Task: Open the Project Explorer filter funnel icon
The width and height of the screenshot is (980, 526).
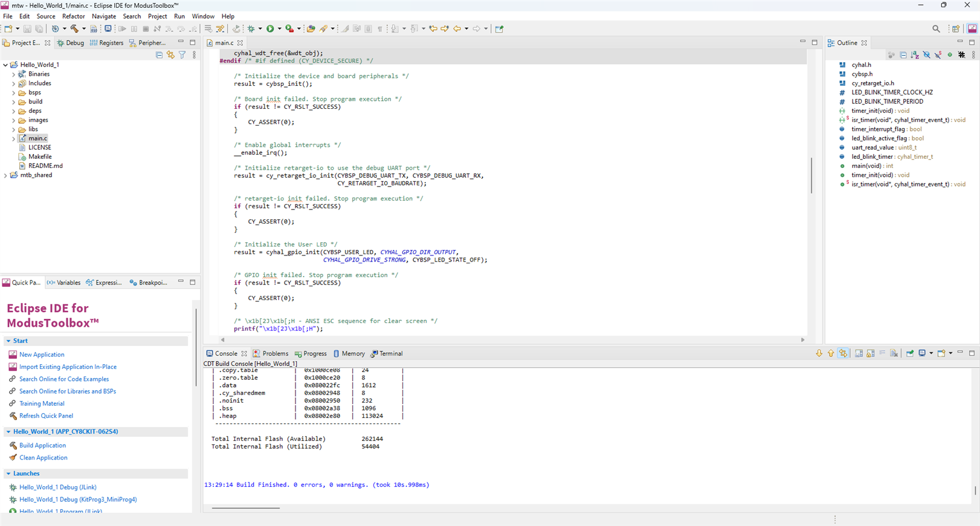Action: pos(182,54)
